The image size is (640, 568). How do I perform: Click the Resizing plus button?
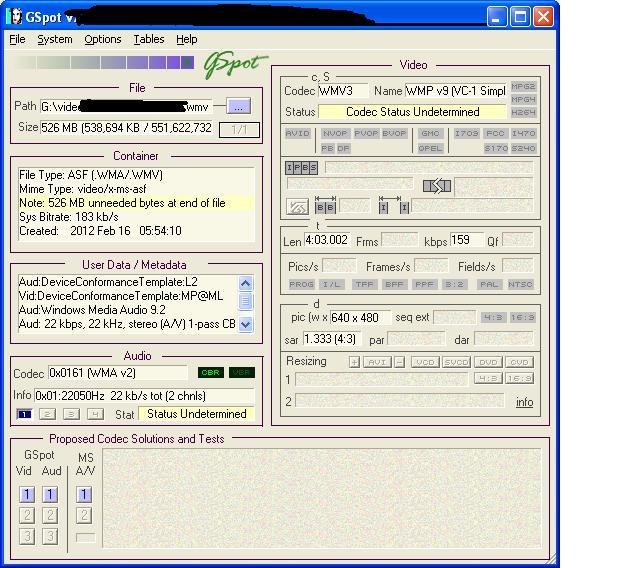tap(354, 362)
